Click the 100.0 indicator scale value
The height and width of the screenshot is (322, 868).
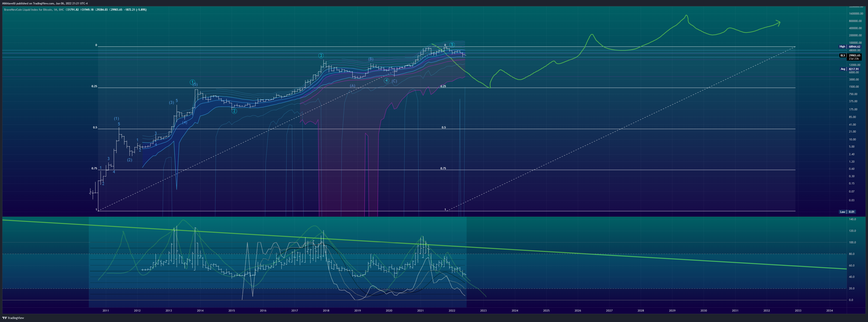point(853,242)
